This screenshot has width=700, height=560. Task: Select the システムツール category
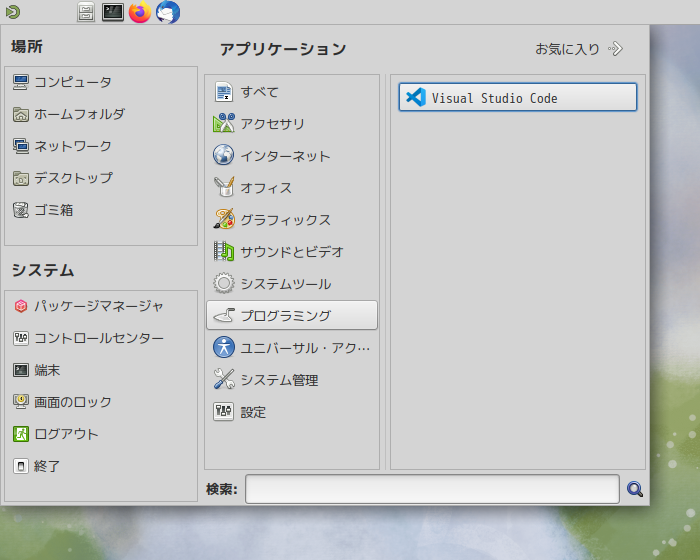point(292,284)
